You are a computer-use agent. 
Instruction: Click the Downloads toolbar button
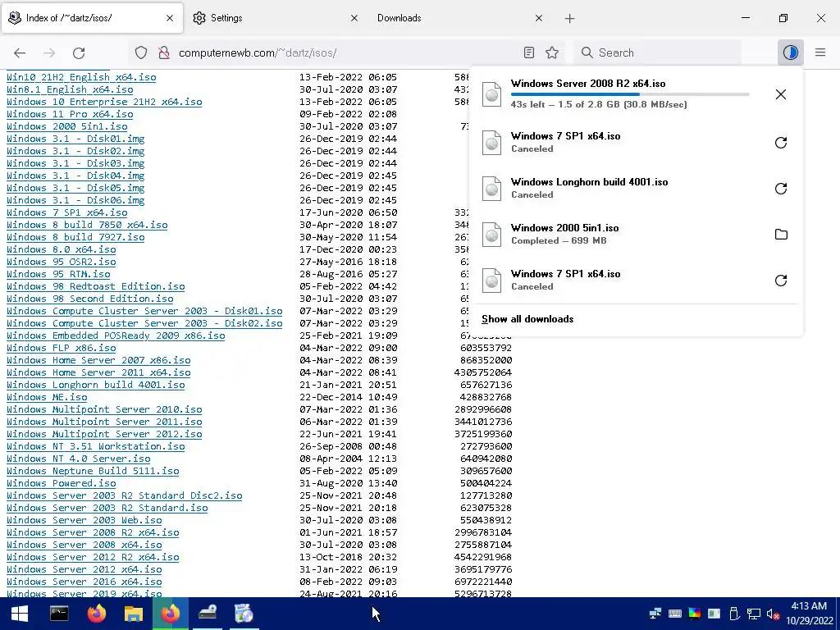(x=790, y=52)
